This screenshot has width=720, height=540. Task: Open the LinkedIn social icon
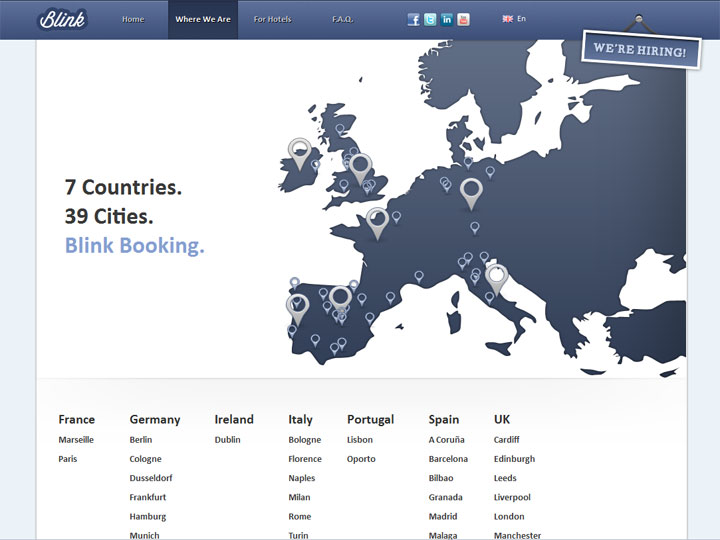coord(447,19)
